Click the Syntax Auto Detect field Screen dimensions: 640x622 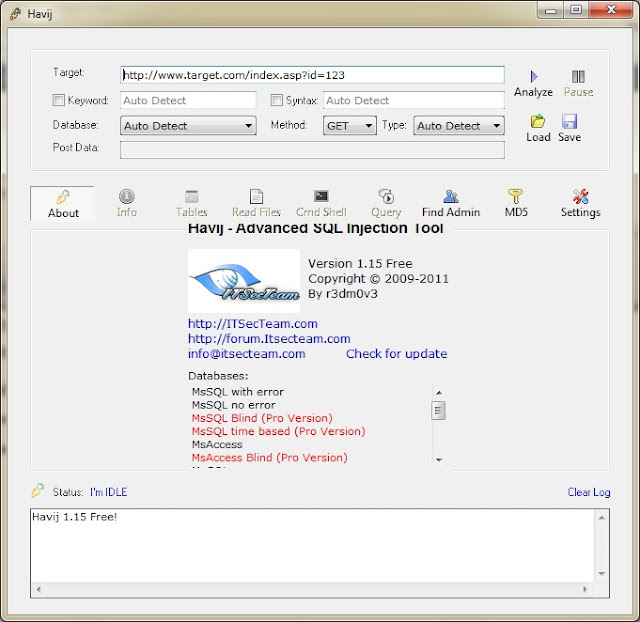click(x=414, y=100)
